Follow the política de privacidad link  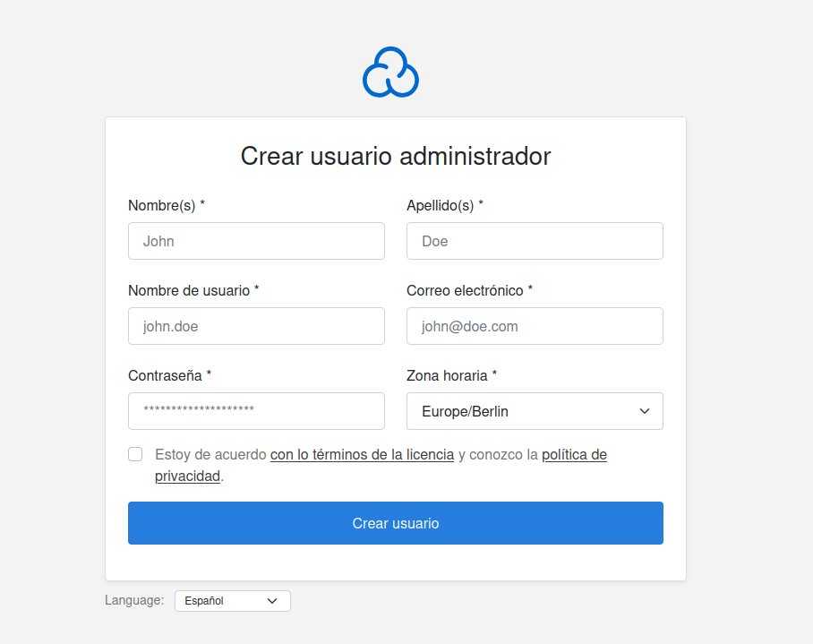click(x=574, y=455)
